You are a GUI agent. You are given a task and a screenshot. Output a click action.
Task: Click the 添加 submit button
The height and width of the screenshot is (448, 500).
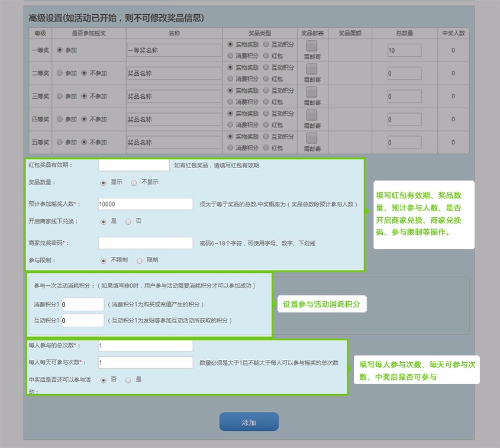(x=249, y=422)
